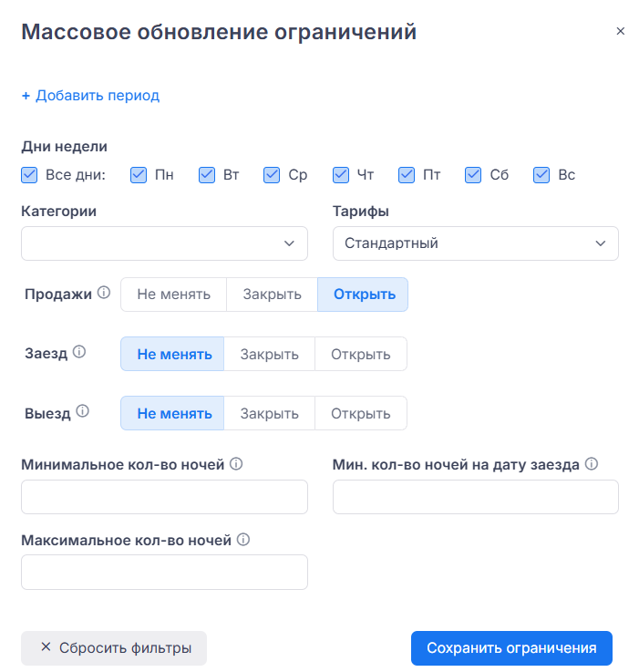Screen dimensions: 639x672
Task: Open the Категории dropdown
Action: 164,243
